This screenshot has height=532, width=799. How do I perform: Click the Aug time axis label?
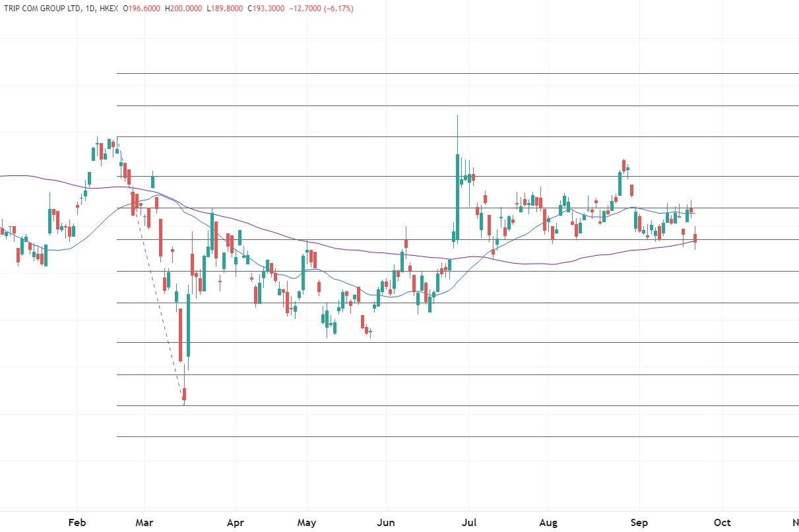click(x=548, y=523)
